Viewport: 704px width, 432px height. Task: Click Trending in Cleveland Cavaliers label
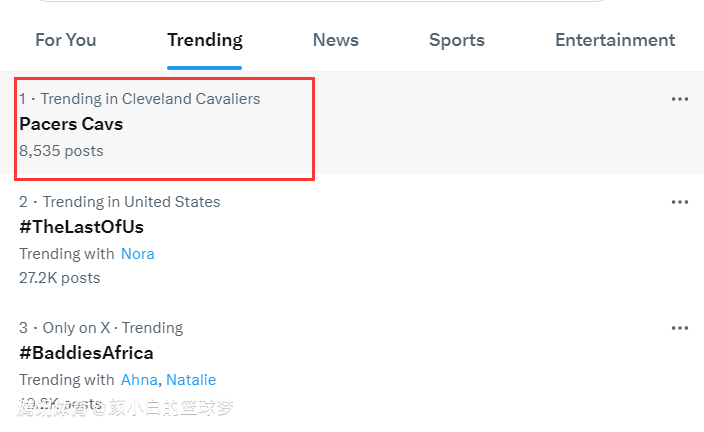click(150, 99)
